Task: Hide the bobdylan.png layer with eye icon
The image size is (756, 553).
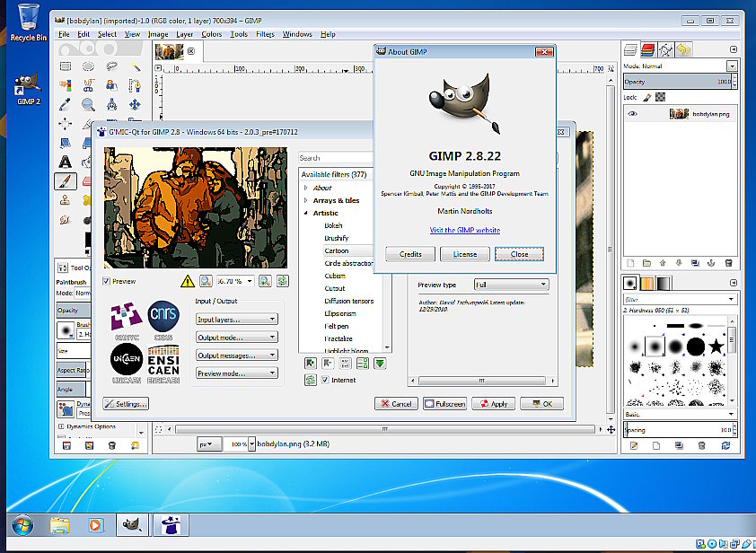Action: coord(632,114)
